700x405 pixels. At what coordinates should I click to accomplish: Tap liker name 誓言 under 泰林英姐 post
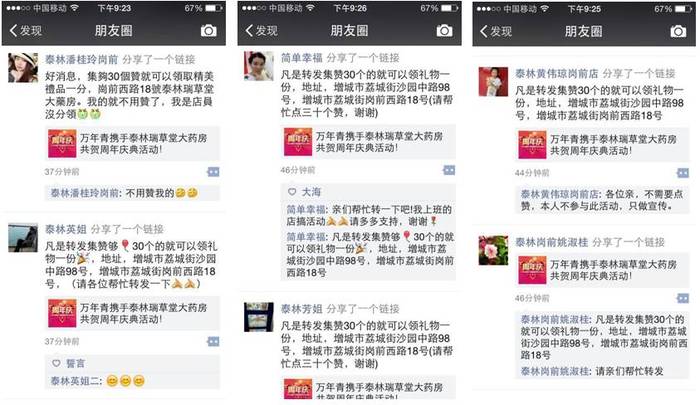(75, 363)
